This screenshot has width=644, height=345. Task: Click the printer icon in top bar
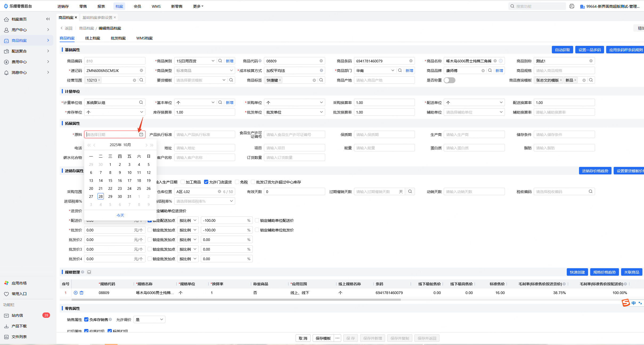pos(572,6)
